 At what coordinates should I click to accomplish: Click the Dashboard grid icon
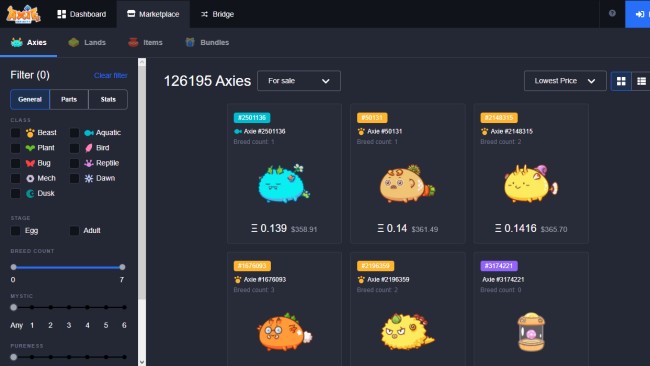[61, 14]
